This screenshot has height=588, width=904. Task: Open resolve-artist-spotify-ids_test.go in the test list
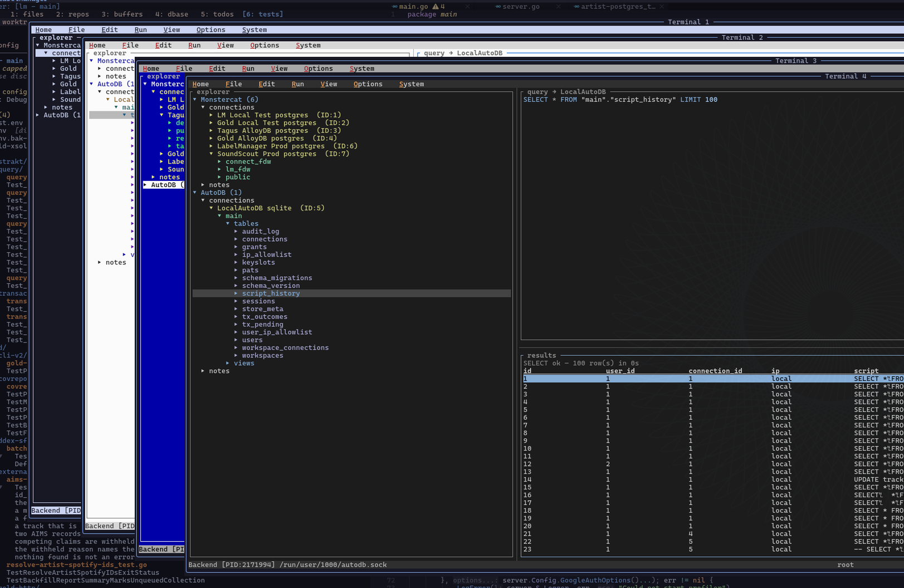tap(77, 565)
